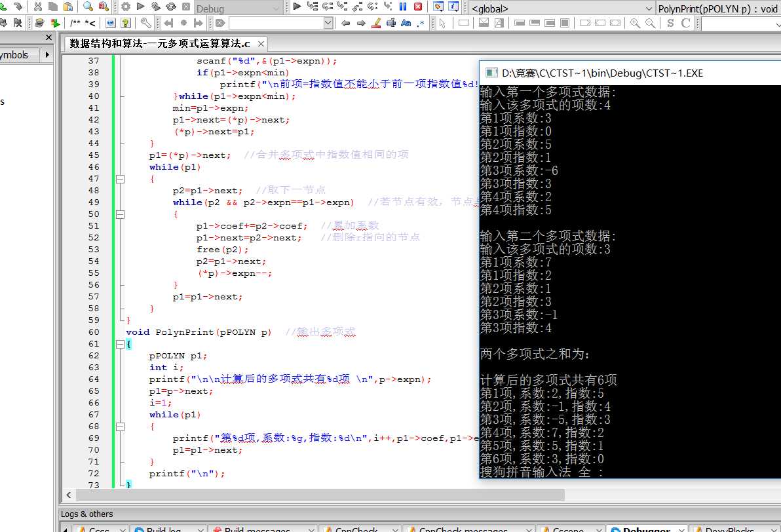The image size is (781, 532).
Task: Click the Cut scissors icon
Action: [38, 7]
